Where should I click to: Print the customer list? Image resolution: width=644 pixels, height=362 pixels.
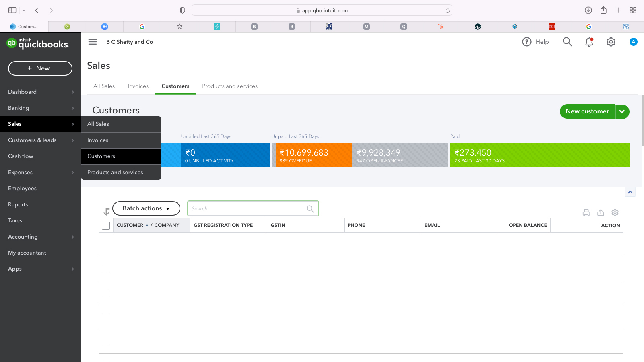tap(586, 213)
